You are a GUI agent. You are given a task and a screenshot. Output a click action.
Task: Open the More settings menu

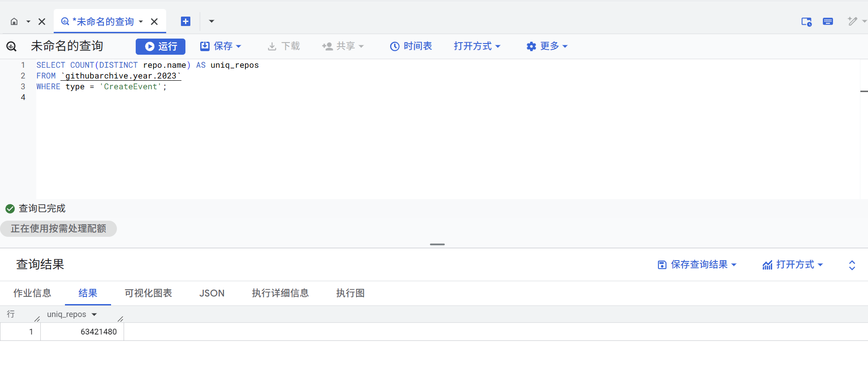547,46
